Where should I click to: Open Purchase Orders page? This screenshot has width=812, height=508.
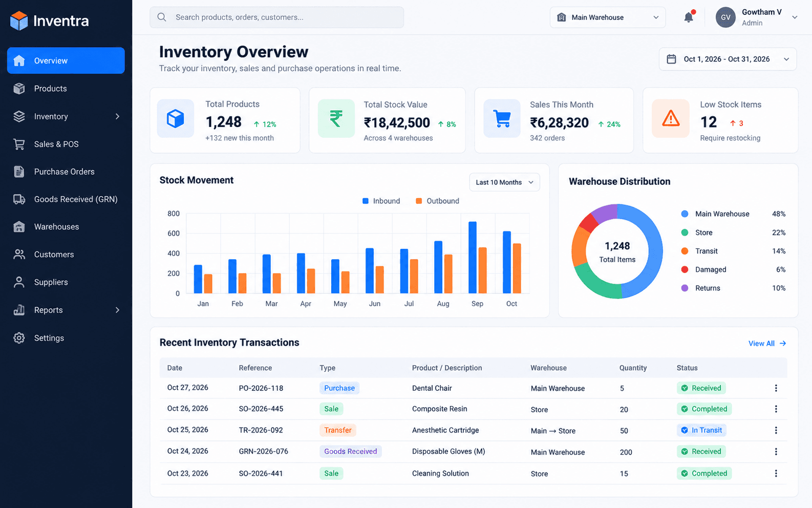(66, 172)
